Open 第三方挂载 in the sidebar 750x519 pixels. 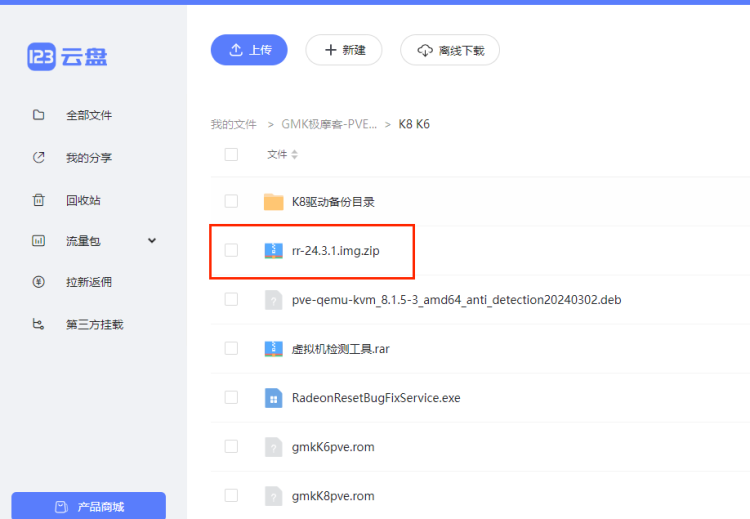pos(95,325)
